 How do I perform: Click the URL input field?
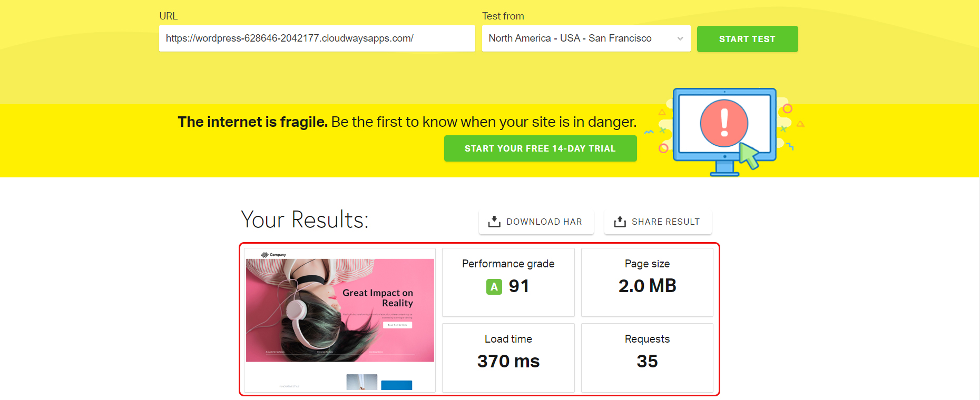pyautogui.click(x=317, y=38)
